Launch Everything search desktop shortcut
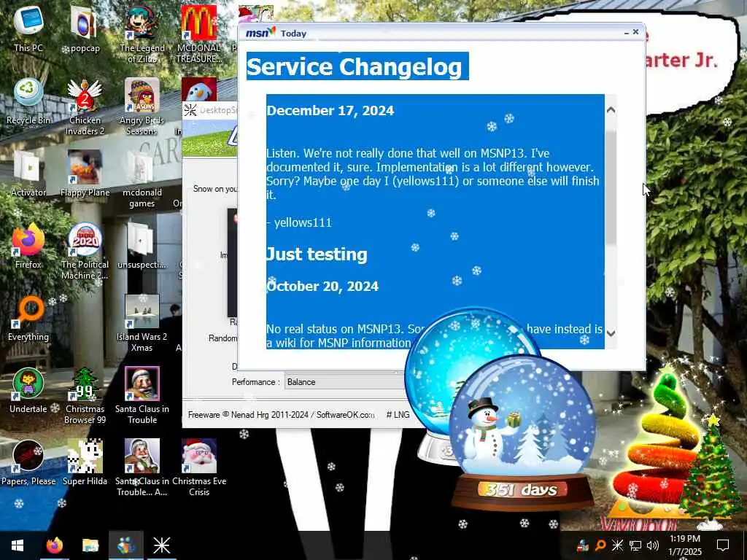 coord(28,318)
